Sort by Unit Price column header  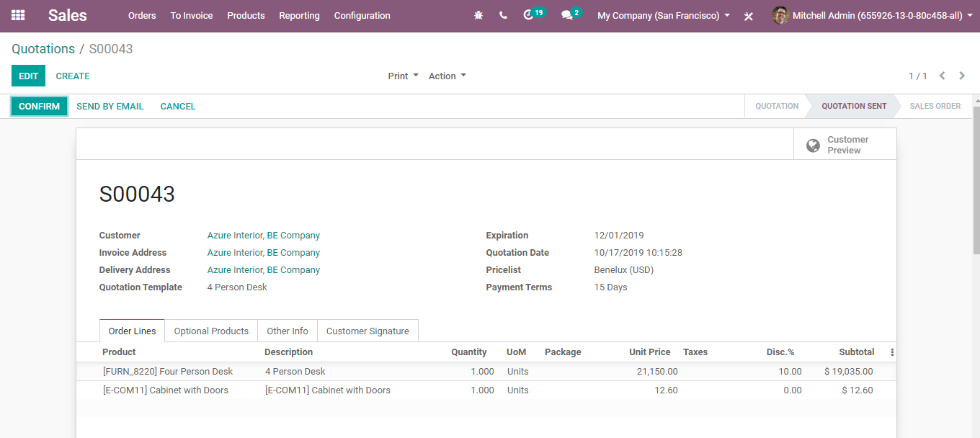650,352
